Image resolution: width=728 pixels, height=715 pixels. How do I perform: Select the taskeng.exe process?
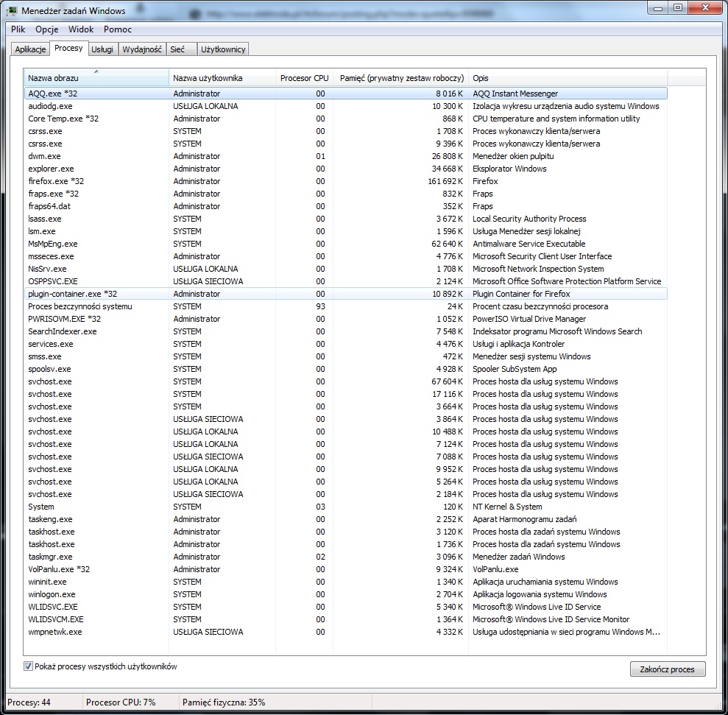pos(345,519)
